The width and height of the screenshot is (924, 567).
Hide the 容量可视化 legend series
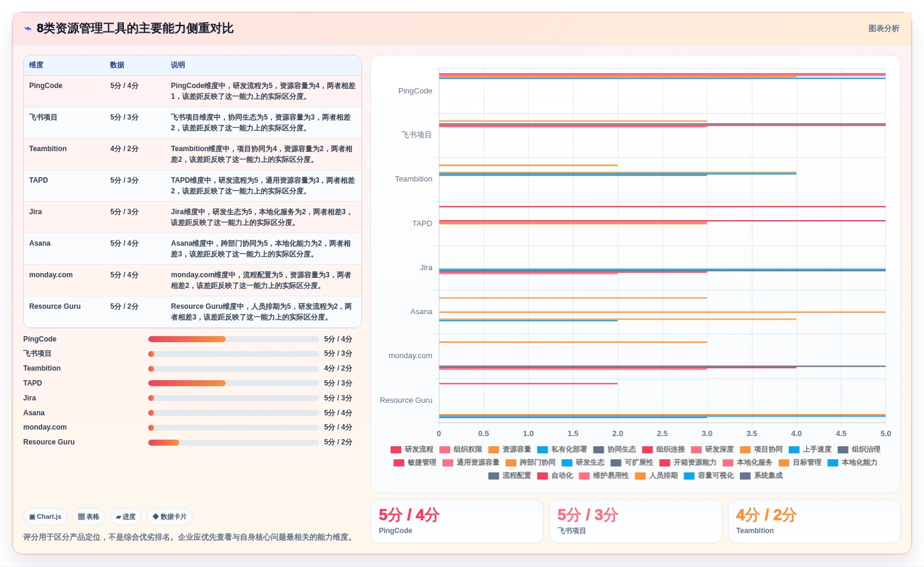pyautogui.click(x=708, y=475)
